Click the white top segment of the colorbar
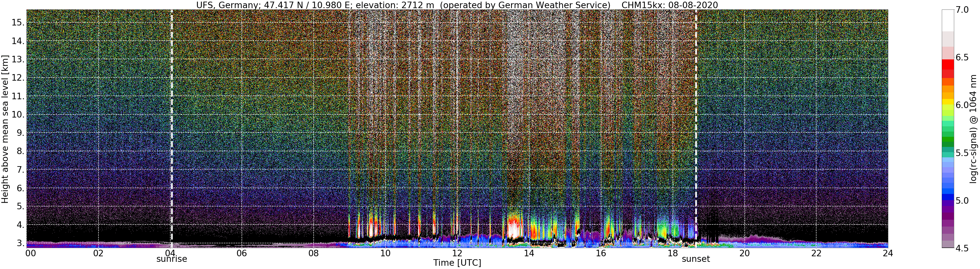This screenshot has width=980, height=269. tap(948, 20)
